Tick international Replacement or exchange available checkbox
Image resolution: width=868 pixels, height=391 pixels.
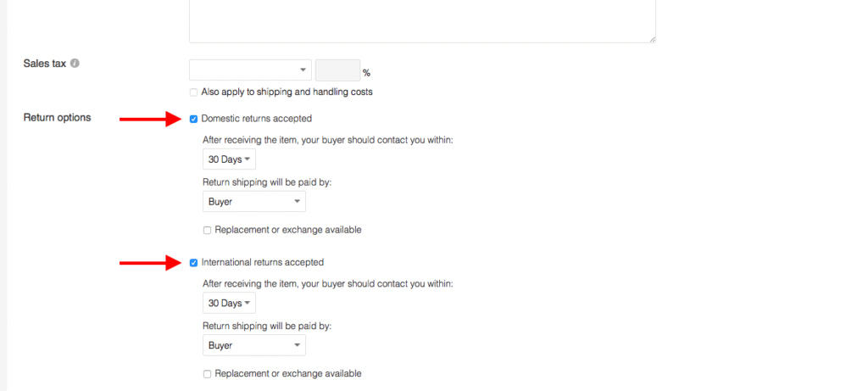point(208,374)
